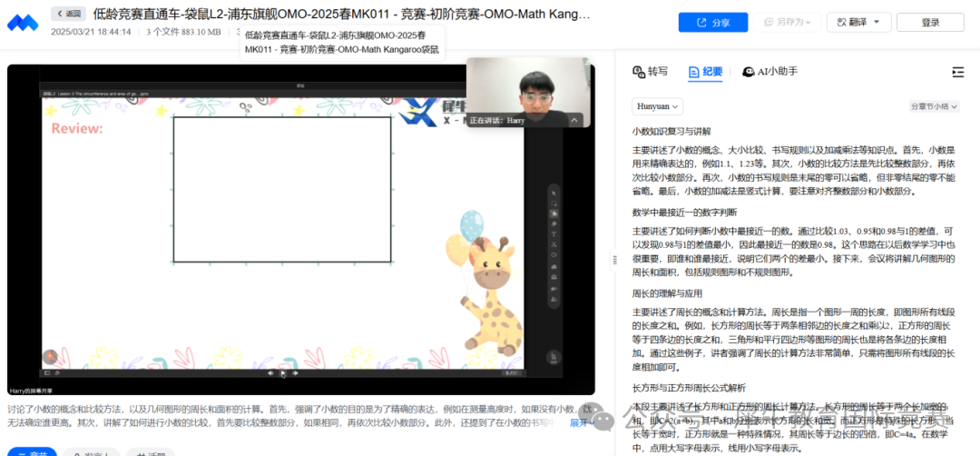This screenshot has height=456, width=980.
Task: Collapse the Harry speaker video overlay chevron
Action: 573,120
